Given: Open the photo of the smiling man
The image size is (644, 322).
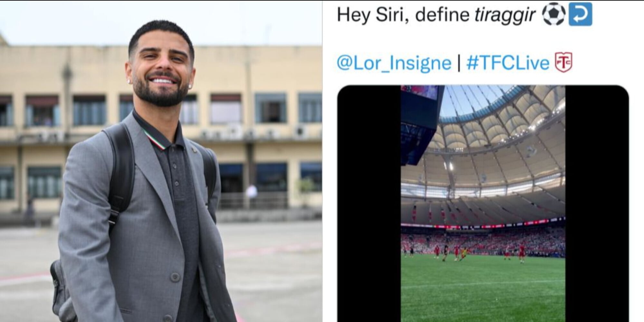Looking at the screenshot, I should point(161,161).
